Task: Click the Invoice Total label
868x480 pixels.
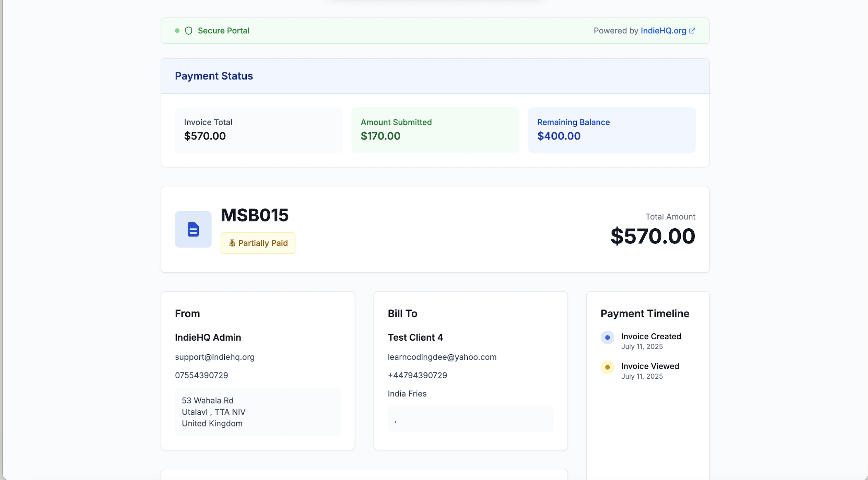Action: point(208,122)
